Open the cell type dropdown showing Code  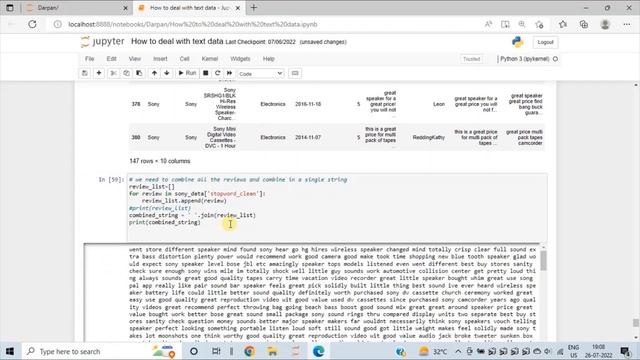(x=260, y=74)
